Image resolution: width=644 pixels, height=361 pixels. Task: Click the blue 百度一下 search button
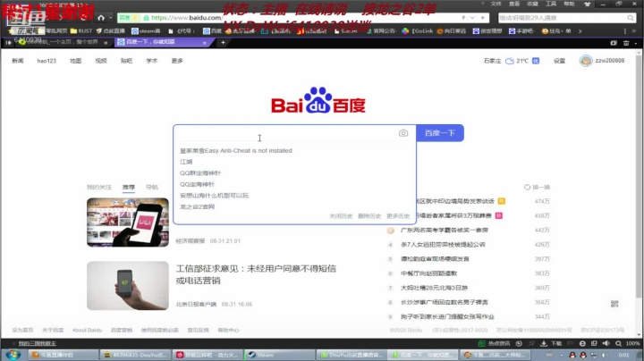(x=440, y=133)
